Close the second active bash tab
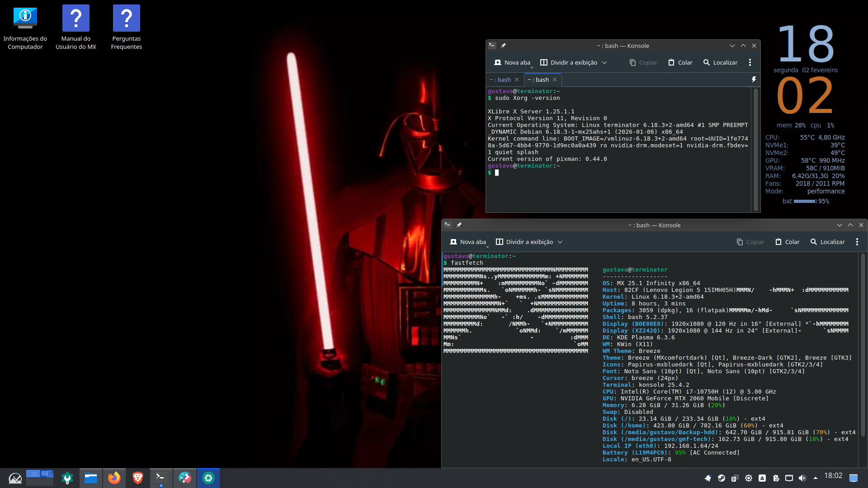Viewport: 868px width, 488px height. pyautogui.click(x=555, y=80)
